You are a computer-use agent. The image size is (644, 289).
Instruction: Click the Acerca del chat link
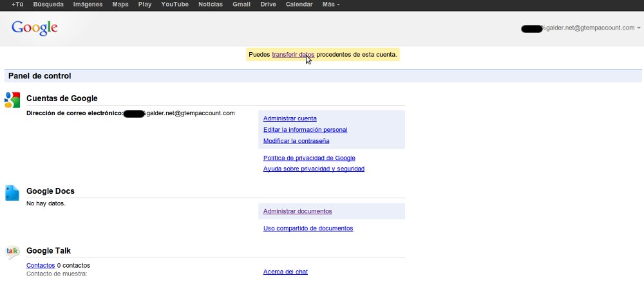[x=285, y=272]
